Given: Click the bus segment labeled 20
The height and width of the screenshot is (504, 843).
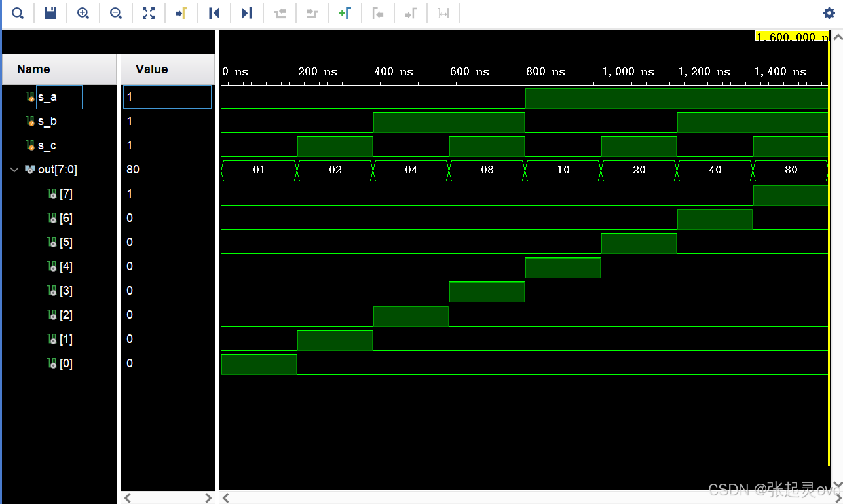Looking at the screenshot, I should coord(639,170).
